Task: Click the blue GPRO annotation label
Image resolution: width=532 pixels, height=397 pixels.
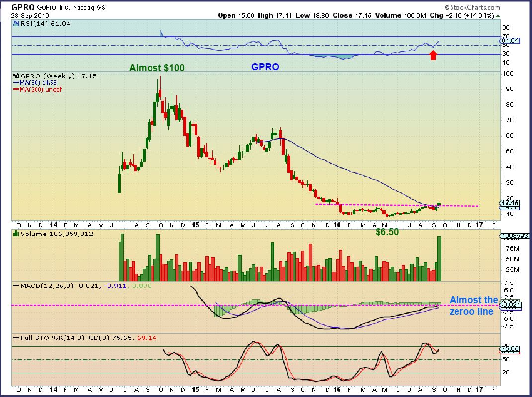Action: (265, 67)
